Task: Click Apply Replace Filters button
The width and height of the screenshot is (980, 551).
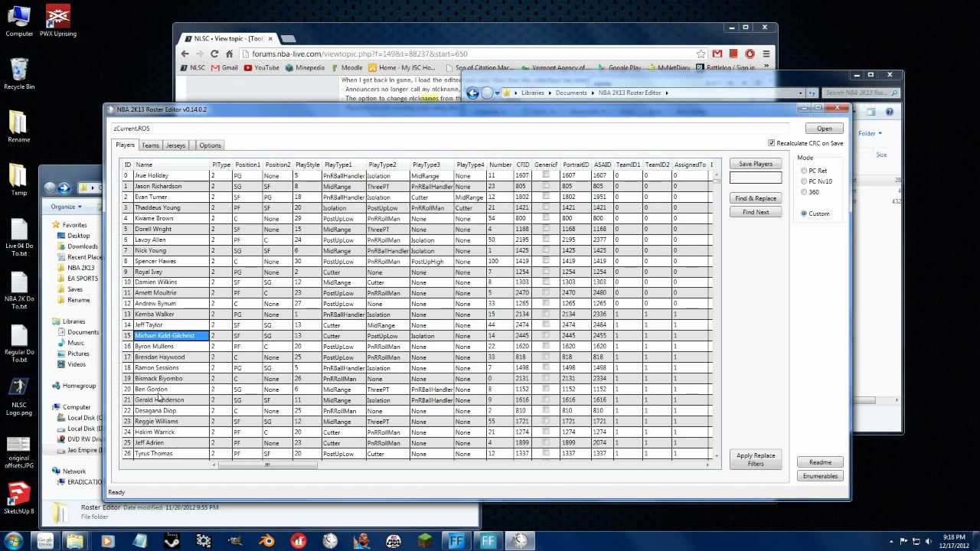Action: coord(756,459)
